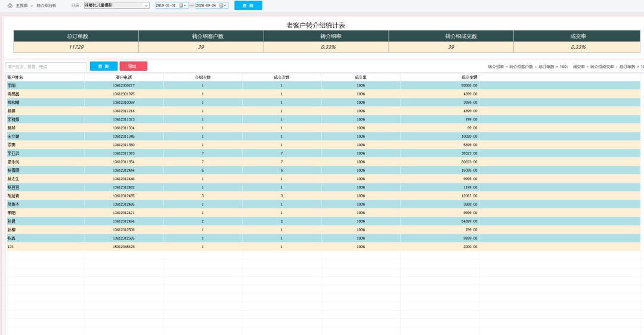
Task: Click the 成交金额 column header
Action: tap(469, 77)
